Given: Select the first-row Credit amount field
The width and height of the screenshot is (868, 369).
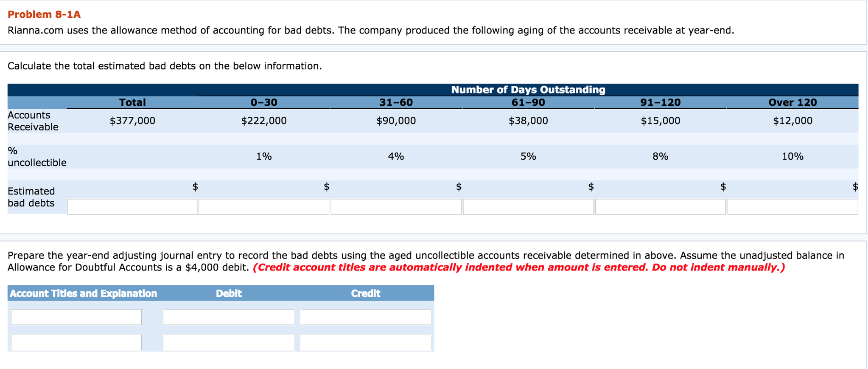Looking at the screenshot, I should [x=366, y=317].
